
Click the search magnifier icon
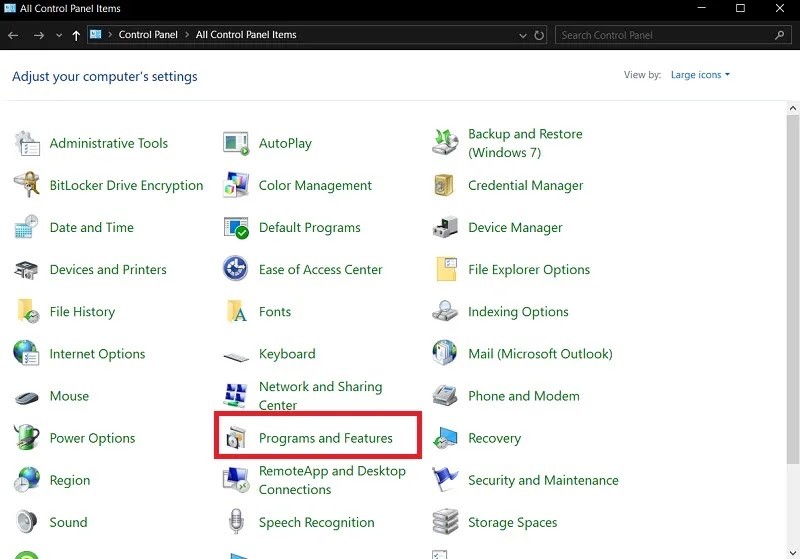(779, 35)
